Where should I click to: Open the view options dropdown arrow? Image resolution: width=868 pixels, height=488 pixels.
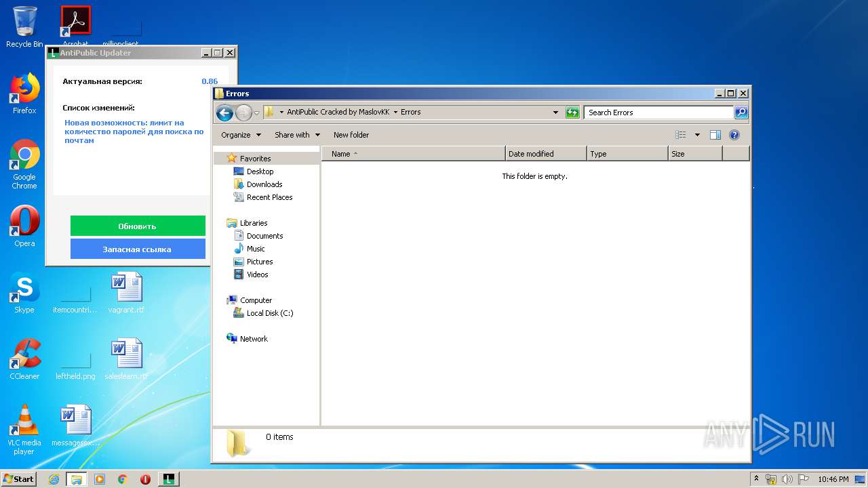(697, 135)
